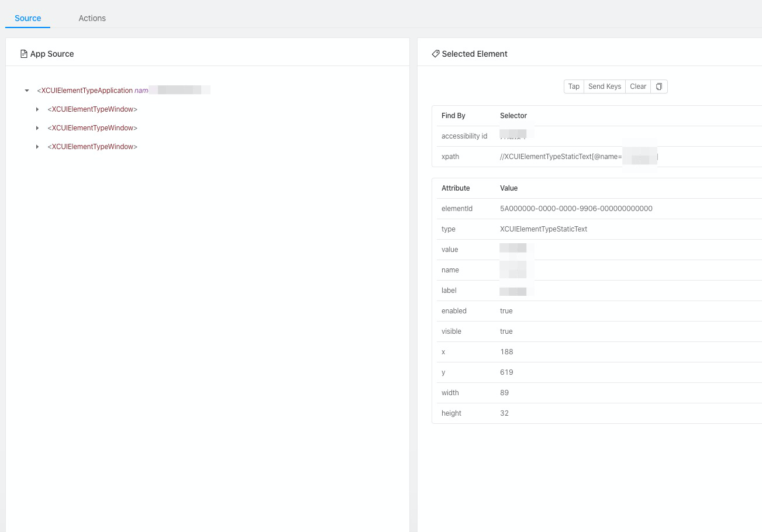762x532 pixels.
Task: Click the Find By column header
Action: [x=453, y=116]
